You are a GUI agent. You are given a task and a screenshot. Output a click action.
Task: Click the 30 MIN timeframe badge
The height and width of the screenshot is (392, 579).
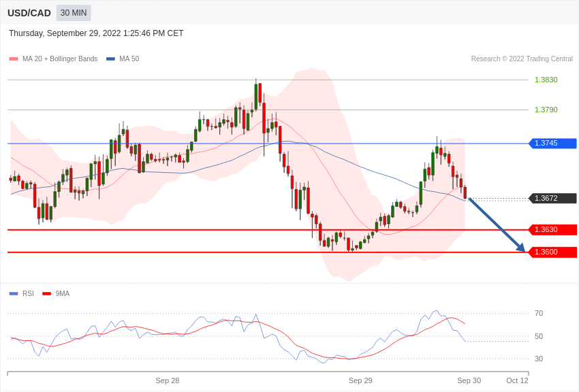pyautogui.click(x=74, y=13)
